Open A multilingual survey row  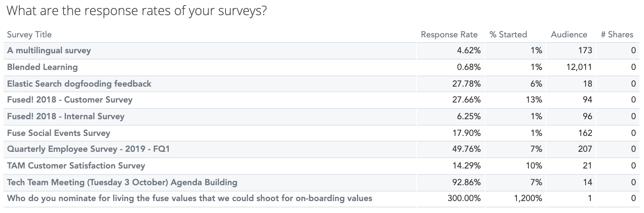click(49, 50)
